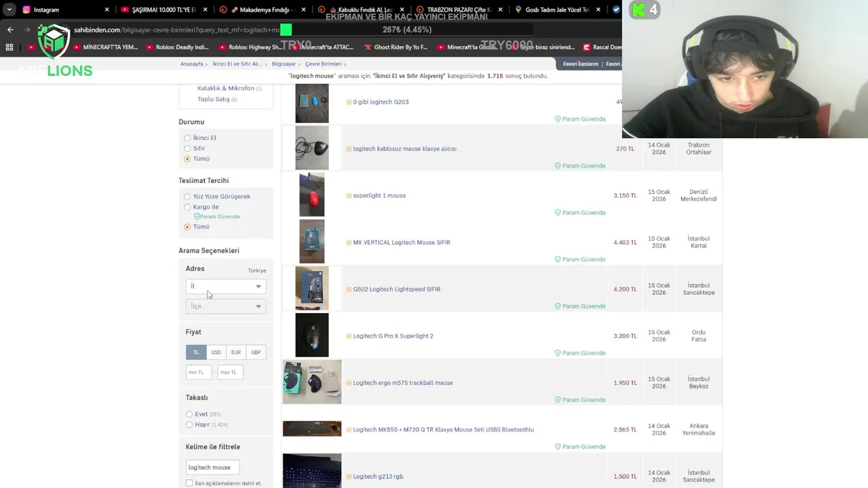868x488 pixels.
Task: Select USD currency button
Action: pyautogui.click(x=216, y=352)
